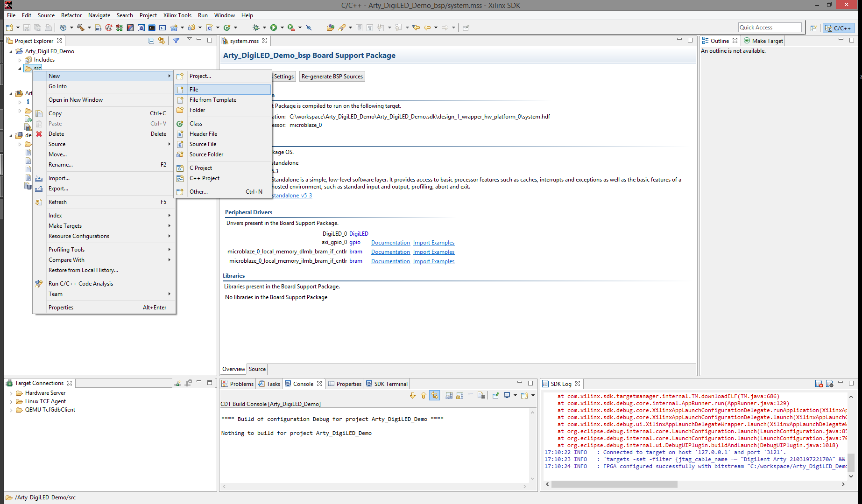This screenshot has width=862, height=504.
Task: Click the Re-generate BSP Sources button
Action: click(332, 77)
